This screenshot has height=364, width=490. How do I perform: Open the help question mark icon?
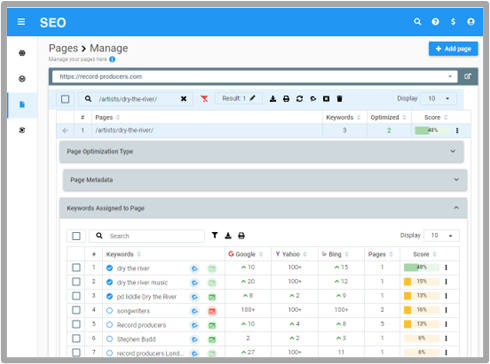tap(435, 22)
